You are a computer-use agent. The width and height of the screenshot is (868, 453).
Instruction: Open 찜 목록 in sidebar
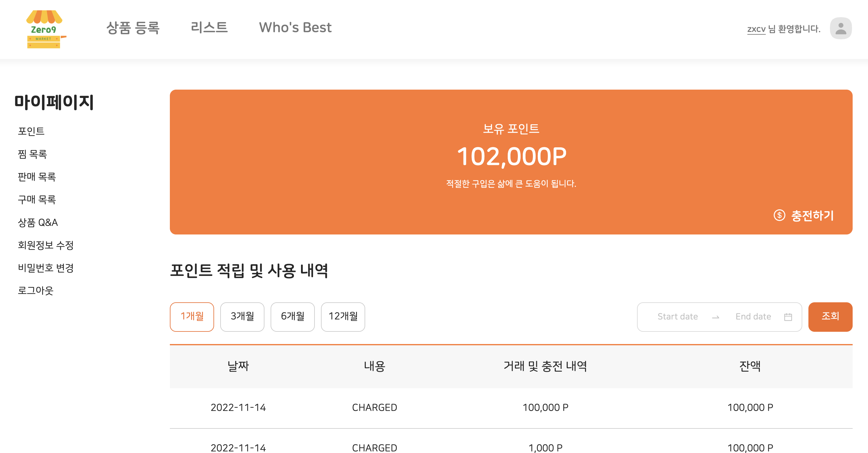[32, 154]
